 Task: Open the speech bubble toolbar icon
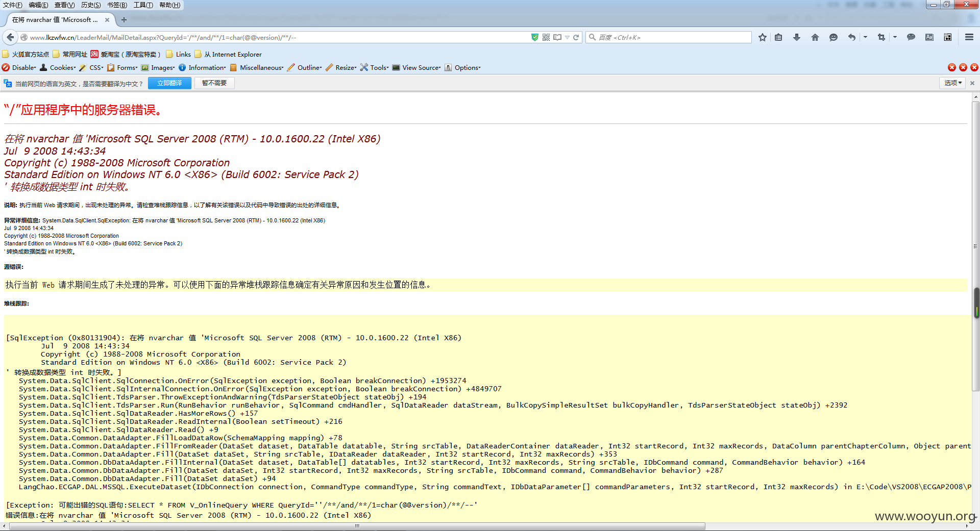tap(911, 37)
